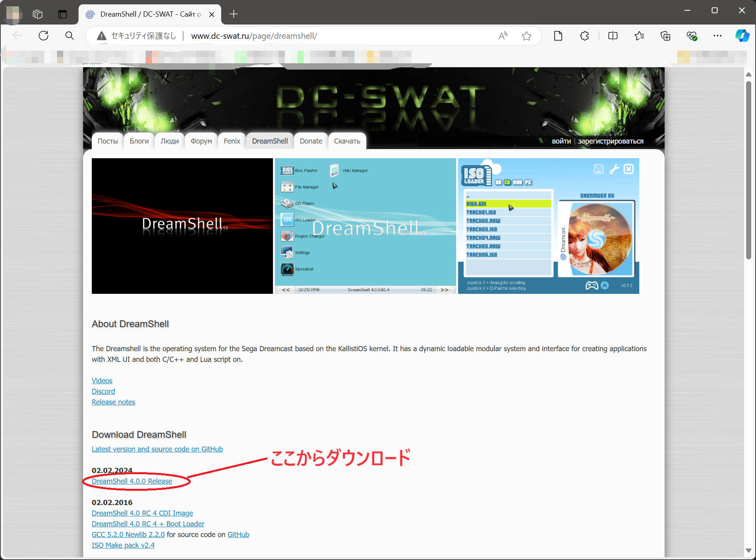Open the Форум menu tab
The width and height of the screenshot is (756, 560).
pos(201,141)
